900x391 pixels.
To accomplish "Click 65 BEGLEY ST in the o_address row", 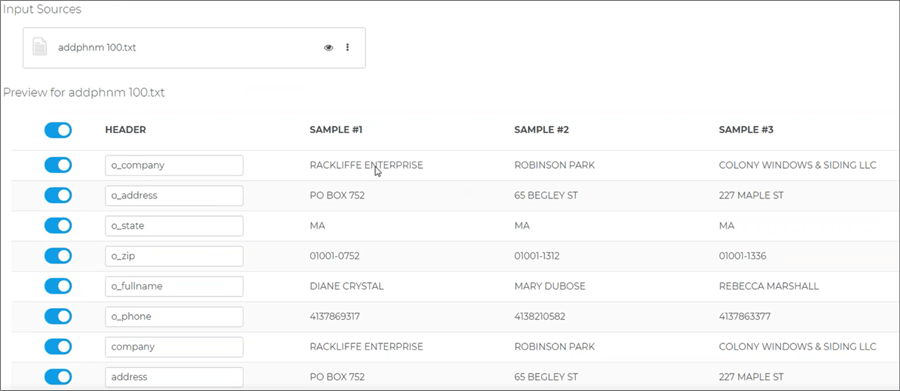I will [x=546, y=195].
